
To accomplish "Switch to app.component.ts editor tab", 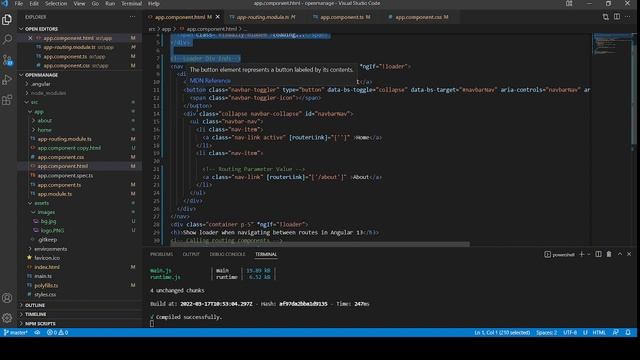I will pos(342,17).
